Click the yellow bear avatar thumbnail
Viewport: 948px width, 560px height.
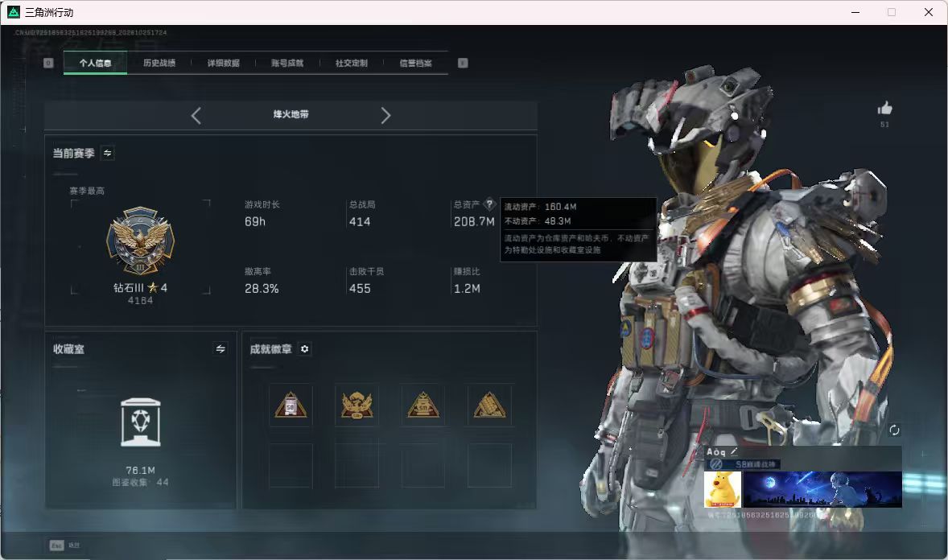pos(723,489)
